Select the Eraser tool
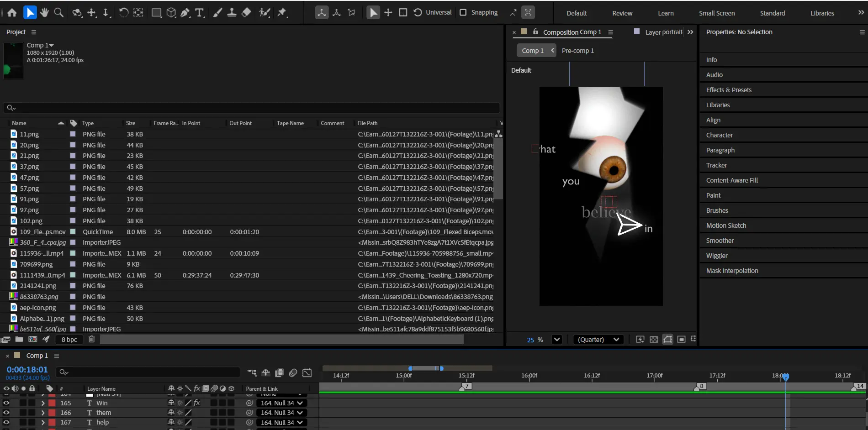Viewport: 868px width, 430px height. pyautogui.click(x=246, y=13)
